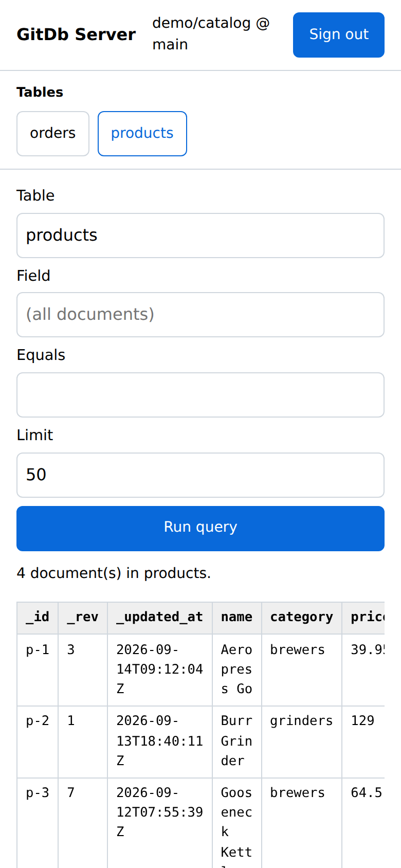Click the name column header
This screenshot has width=401, height=868.
tap(237, 618)
